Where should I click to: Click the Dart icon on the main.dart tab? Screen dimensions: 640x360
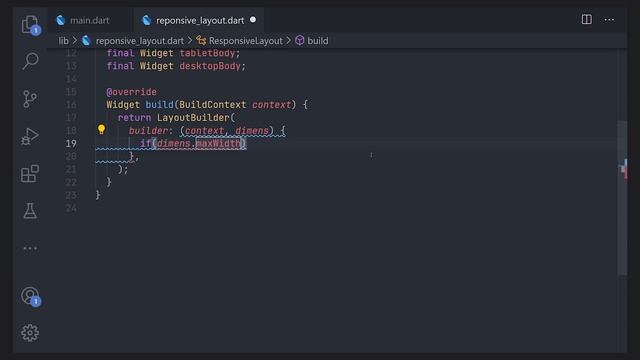61,20
